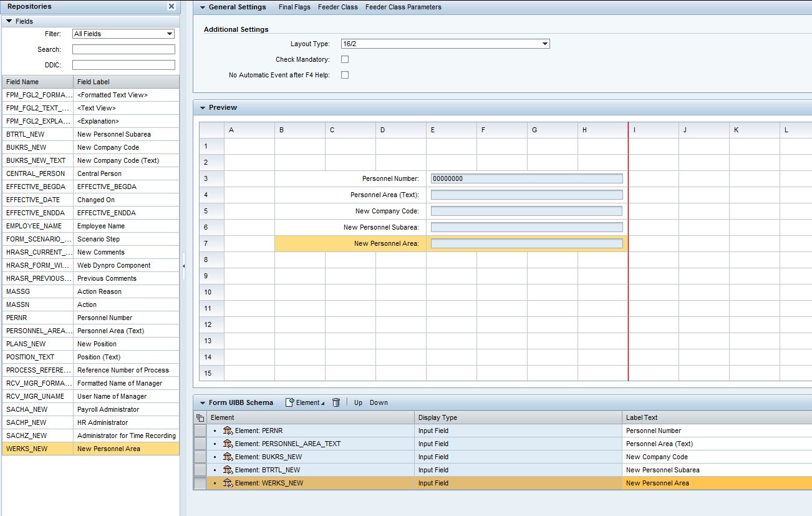Image resolution: width=812 pixels, height=516 pixels.
Task: Click the Element: PERSONNEL_AREA_TEXT icon
Action: (x=228, y=444)
